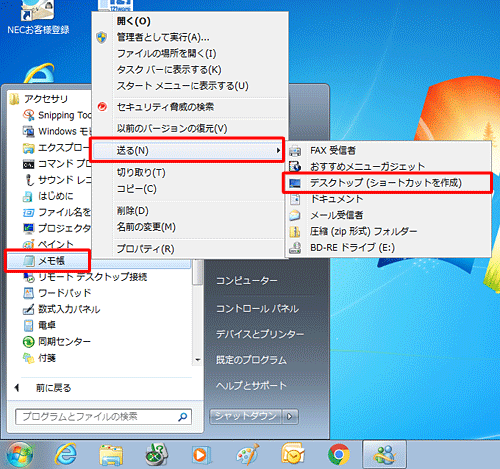500x469 pixels.
Task: Open Internet Explorer from the taskbar
Action: (x=66, y=454)
